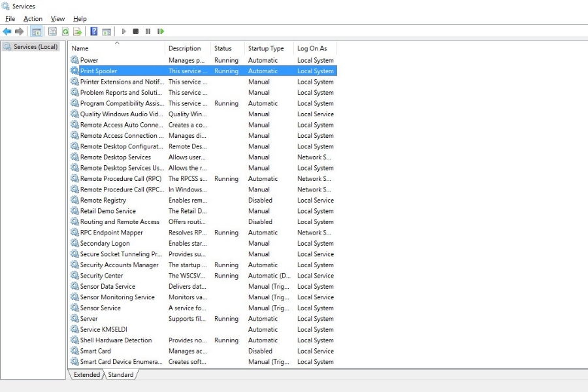The image size is (588, 392).
Task: Click the Forward arrow in toolbar
Action: 20,31
